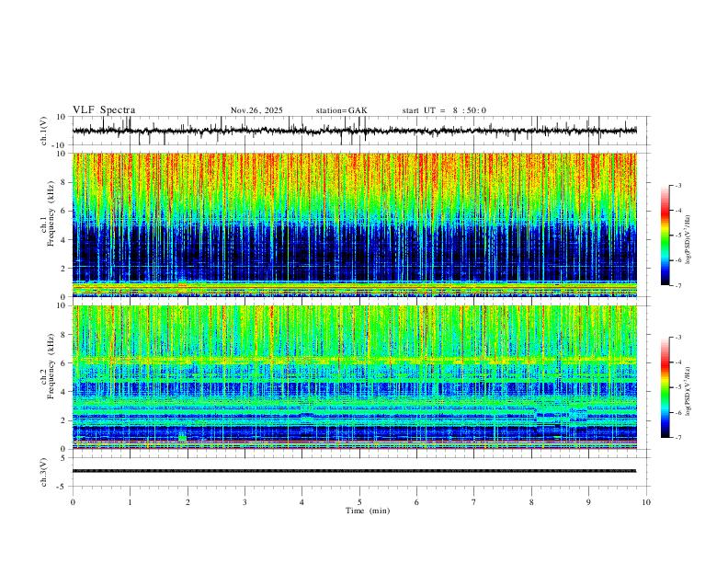Click the "VLF Spectra" plot title
Viewport: 728px width, 563px height.
point(104,110)
